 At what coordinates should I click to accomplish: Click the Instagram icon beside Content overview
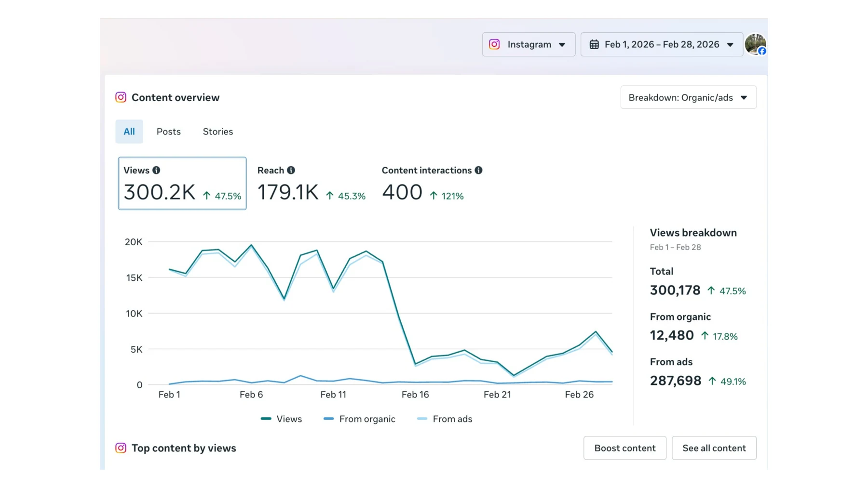click(x=121, y=97)
